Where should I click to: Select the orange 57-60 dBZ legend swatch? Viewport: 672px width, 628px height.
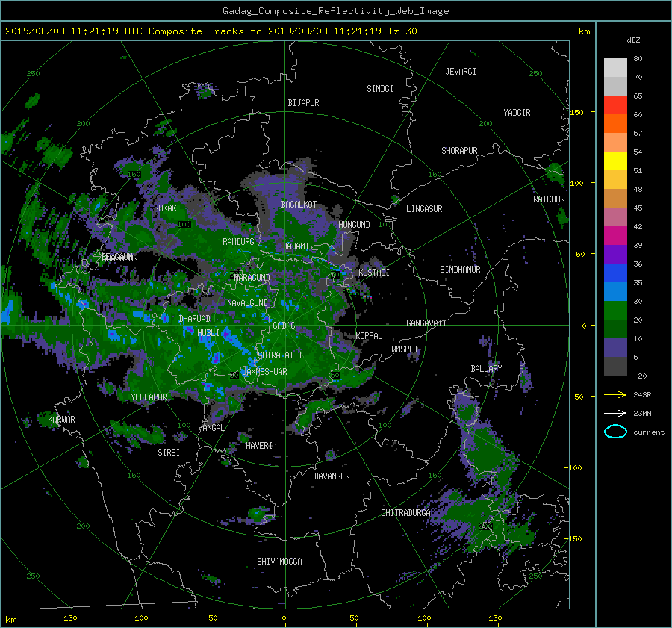pos(615,123)
